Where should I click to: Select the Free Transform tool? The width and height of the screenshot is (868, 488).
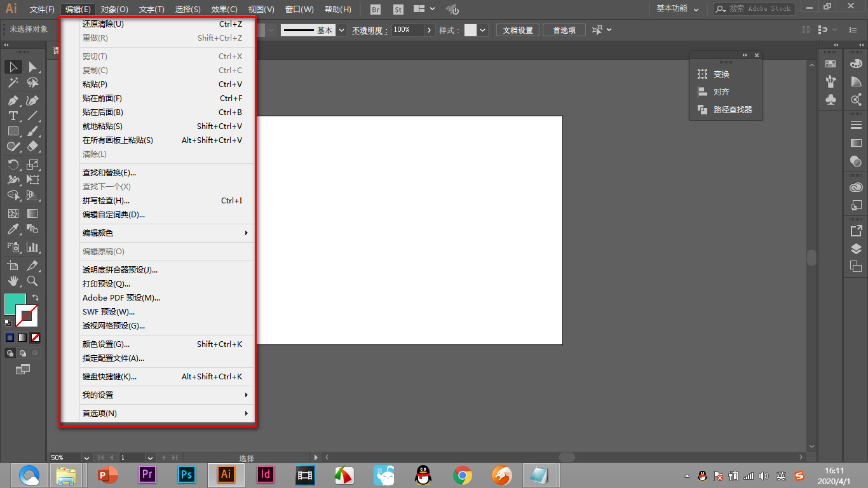click(x=33, y=180)
